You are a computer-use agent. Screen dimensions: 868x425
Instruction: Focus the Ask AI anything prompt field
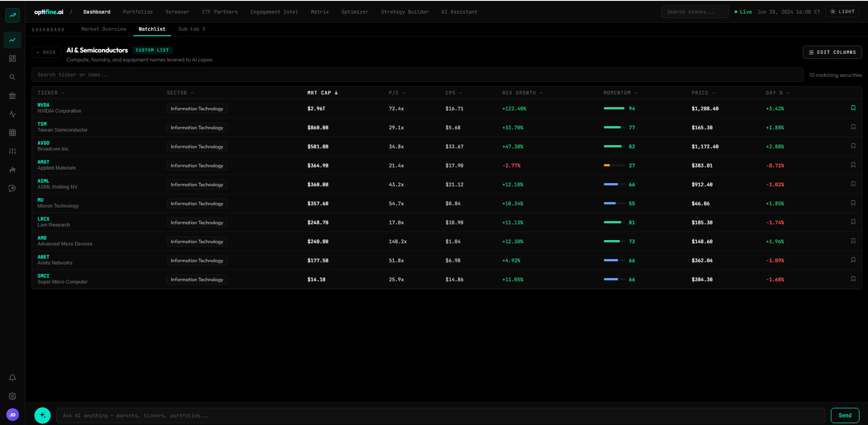pyautogui.click(x=441, y=416)
